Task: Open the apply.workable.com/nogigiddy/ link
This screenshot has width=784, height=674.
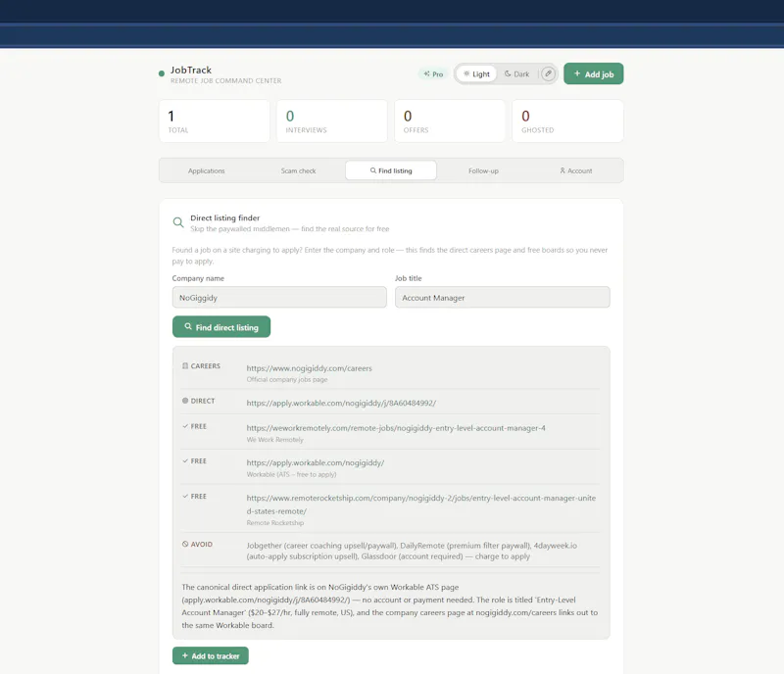Action: tap(316, 462)
